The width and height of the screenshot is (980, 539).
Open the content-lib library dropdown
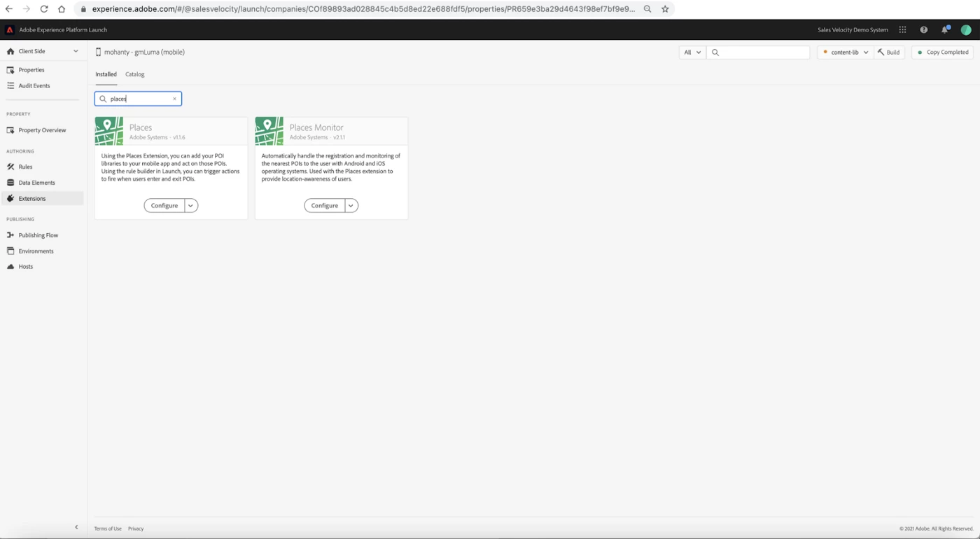click(x=846, y=52)
